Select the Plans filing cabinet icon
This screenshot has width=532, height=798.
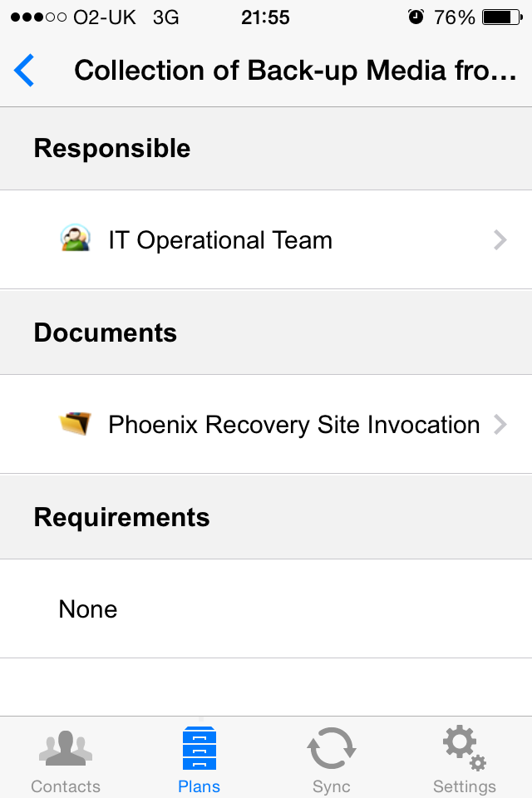point(199,747)
